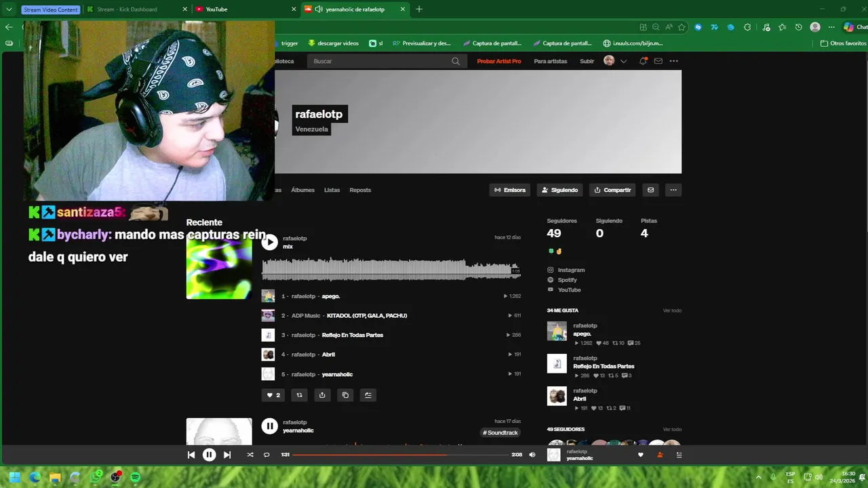Open browser Extensions puzzle icon
This screenshot has width=868, height=488.
[747, 27]
